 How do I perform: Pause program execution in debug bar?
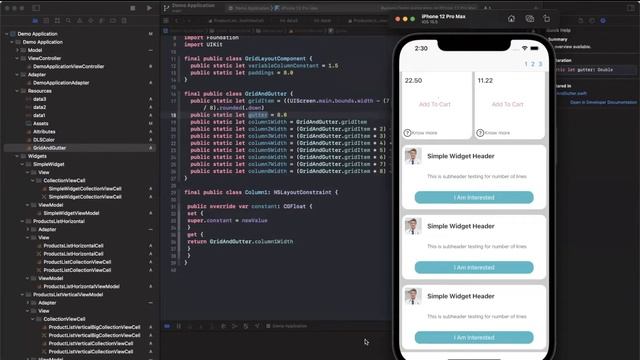click(179, 326)
